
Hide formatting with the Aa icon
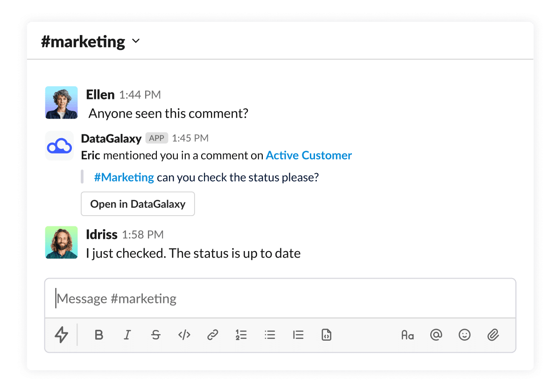[407, 335]
